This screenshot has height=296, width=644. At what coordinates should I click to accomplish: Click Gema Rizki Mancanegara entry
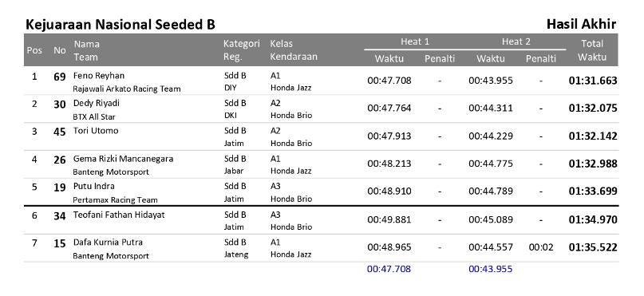123,159
